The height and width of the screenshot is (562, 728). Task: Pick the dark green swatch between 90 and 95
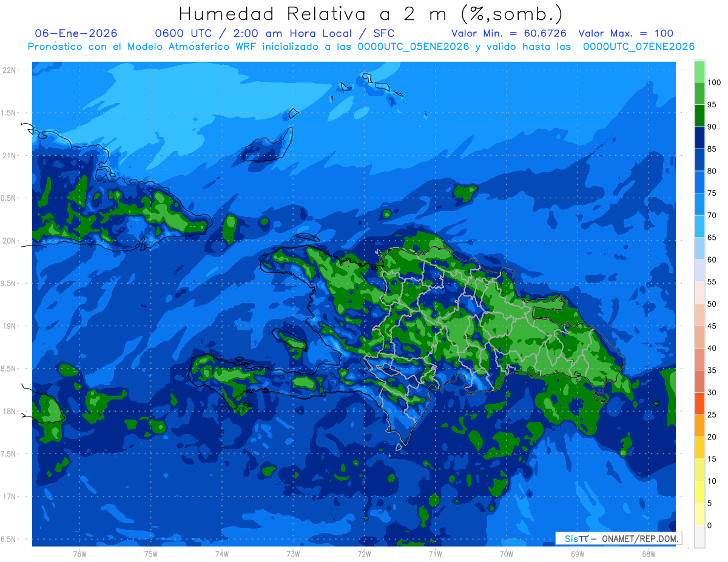[x=699, y=116]
